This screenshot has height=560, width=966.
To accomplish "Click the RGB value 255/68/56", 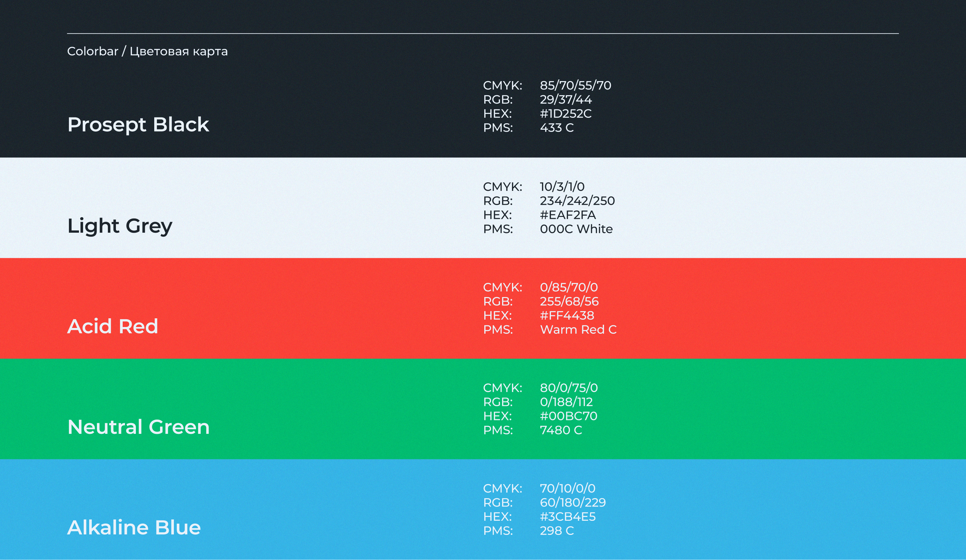I will [569, 302].
